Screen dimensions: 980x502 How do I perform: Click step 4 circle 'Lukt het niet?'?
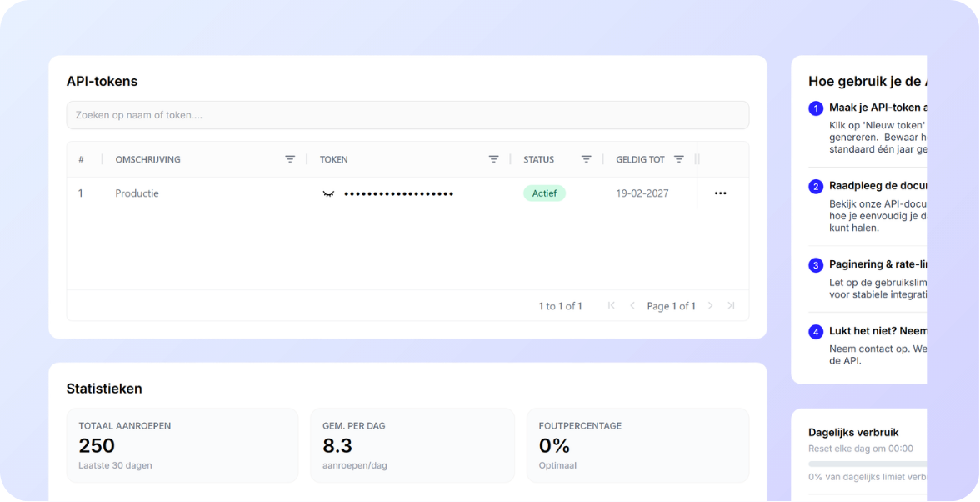(x=816, y=331)
